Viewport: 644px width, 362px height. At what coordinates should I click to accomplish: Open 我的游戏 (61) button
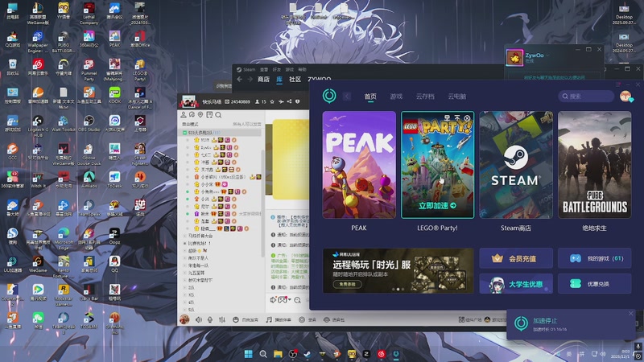pos(594,258)
